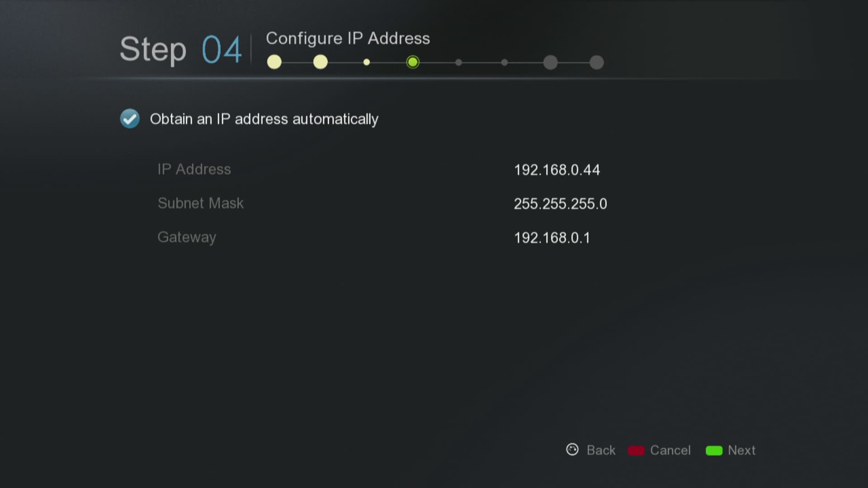Select the Gateway value 192.168.0.1
The image size is (868, 488).
[552, 238]
